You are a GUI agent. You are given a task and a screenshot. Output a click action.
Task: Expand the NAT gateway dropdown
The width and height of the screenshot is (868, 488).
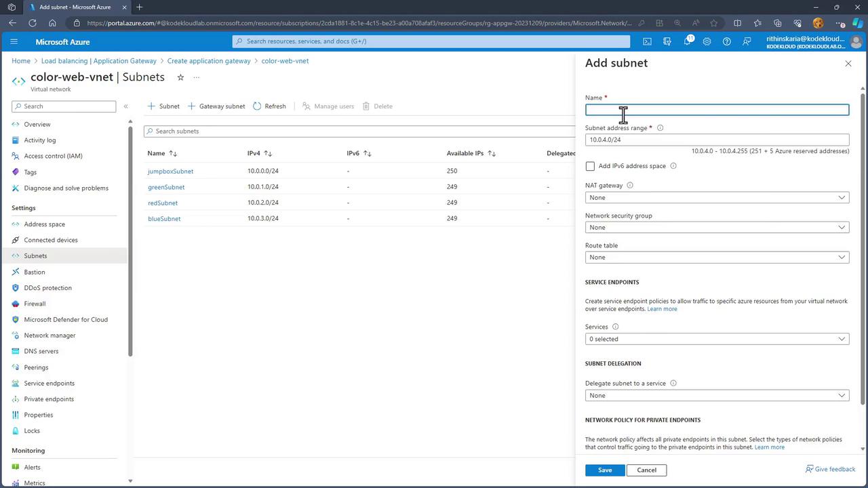[717, 198]
